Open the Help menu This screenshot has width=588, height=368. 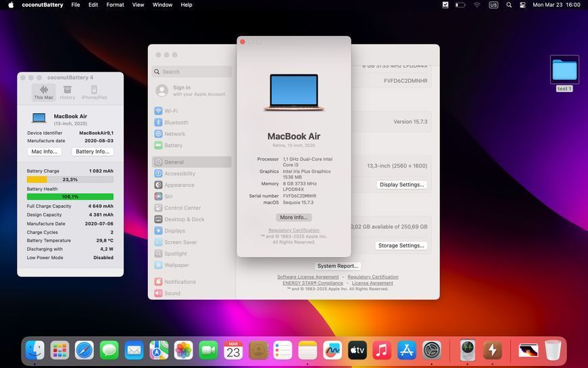pyautogui.click(x=187, y=5)
